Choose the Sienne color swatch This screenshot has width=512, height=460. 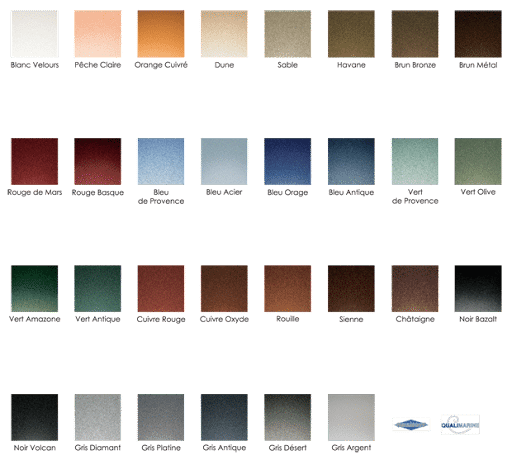[x=351, y=289]
